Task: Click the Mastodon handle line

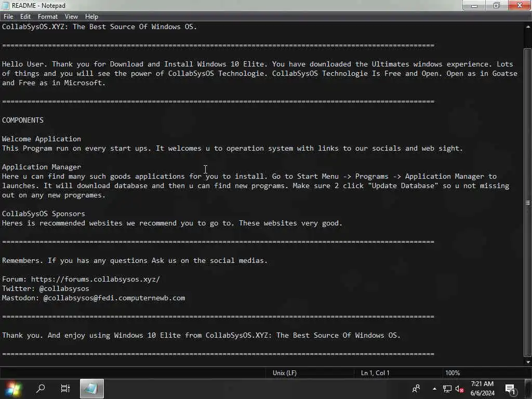Action: click(x=94, y=298)
